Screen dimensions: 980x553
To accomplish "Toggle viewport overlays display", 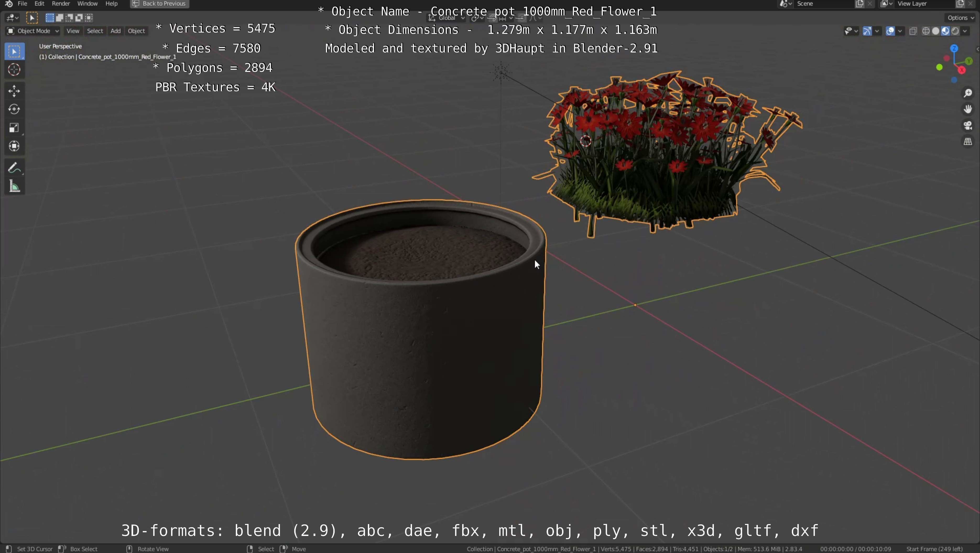I will 890,31.
